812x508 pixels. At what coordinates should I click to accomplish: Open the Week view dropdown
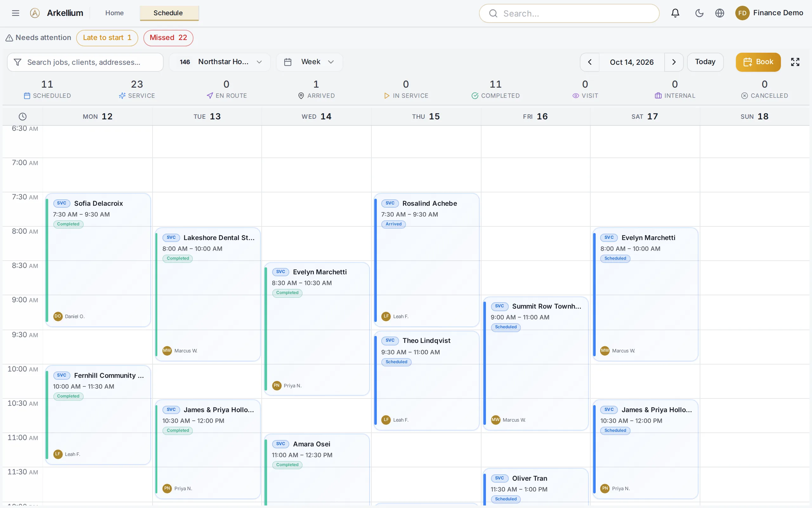coord(309,62)
